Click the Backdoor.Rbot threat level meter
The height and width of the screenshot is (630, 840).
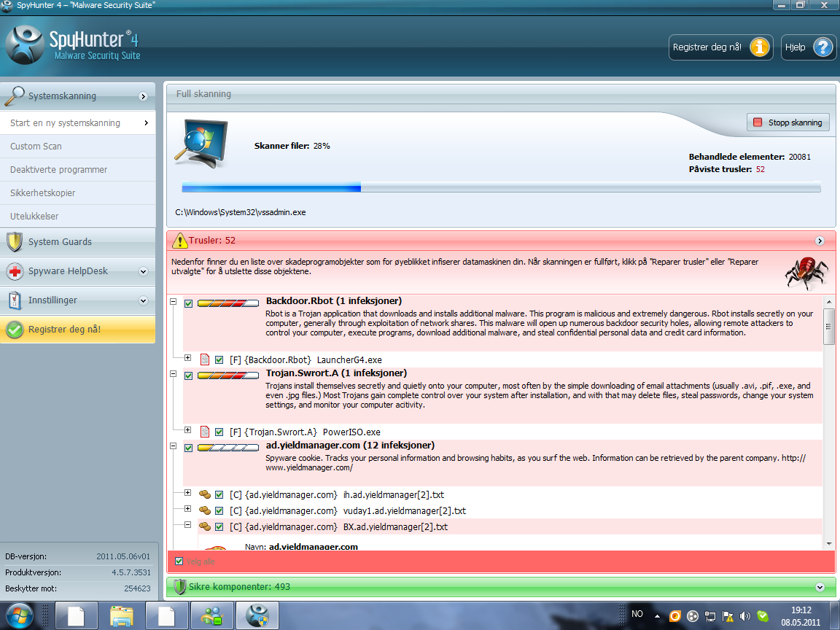coord(229,303)
